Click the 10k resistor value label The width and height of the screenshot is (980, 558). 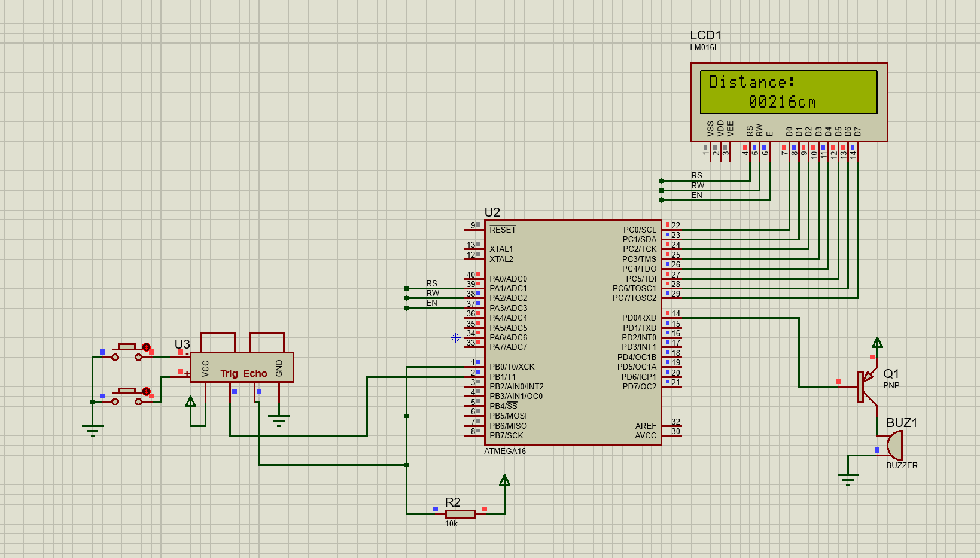point(451,523)
